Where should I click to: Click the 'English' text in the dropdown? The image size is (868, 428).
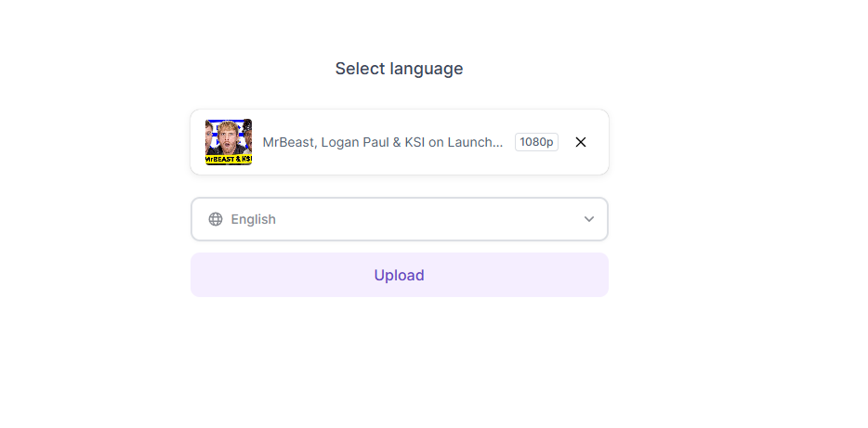(x=254, y=219)
